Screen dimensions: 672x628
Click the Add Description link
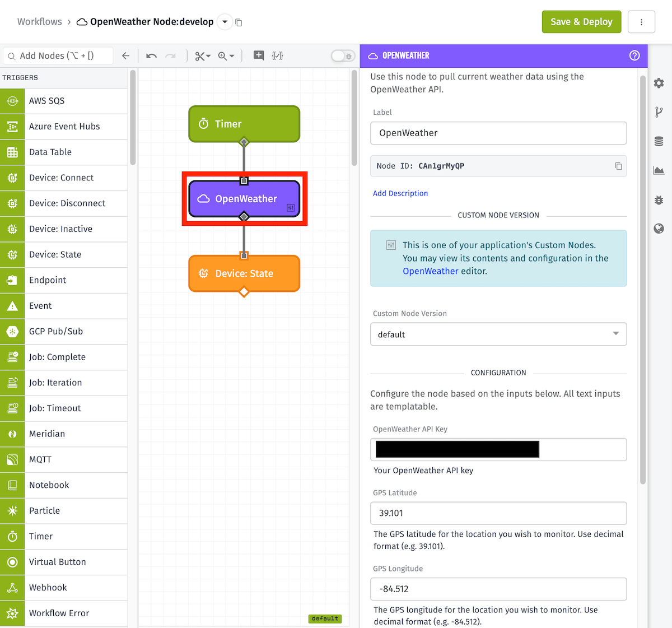point(400,193)
